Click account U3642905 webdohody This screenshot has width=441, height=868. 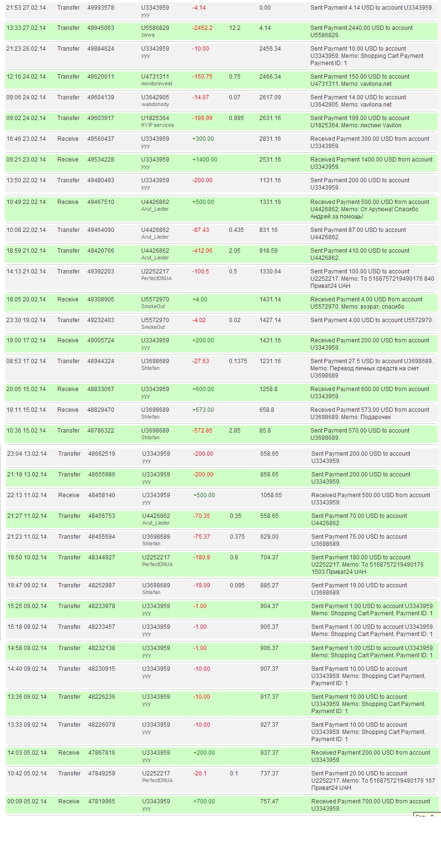155,101
